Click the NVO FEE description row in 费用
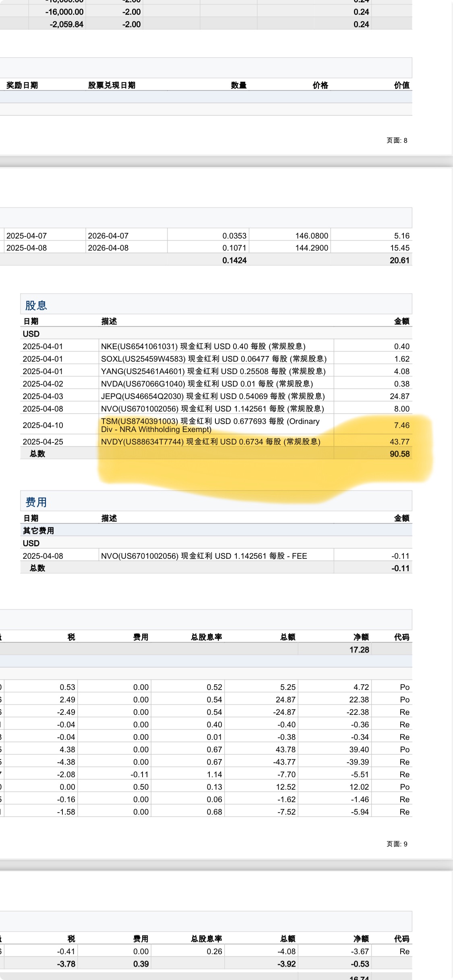This screenshot has height=980, width=453. (x=204, y=556)
